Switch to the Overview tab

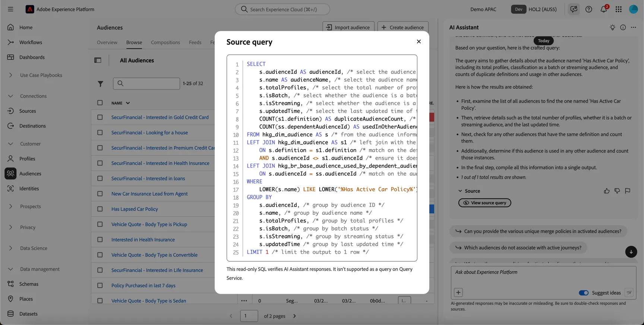[x=107, y=43]
